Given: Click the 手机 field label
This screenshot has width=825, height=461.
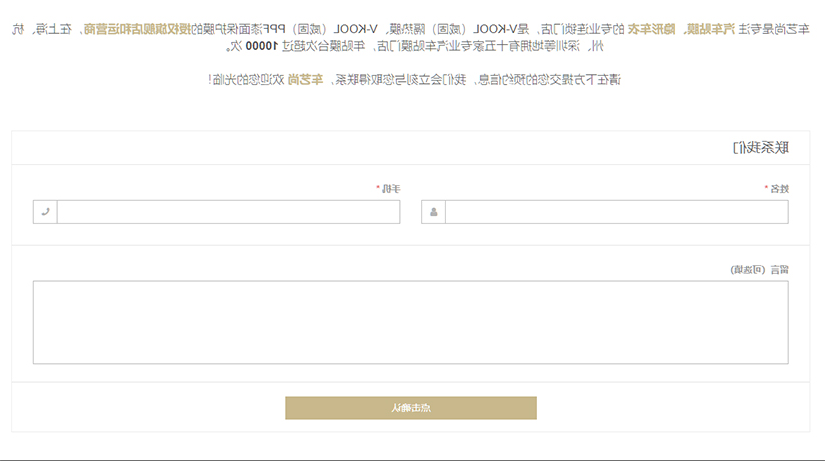Looking at the screenshot, I should coord(391,189).
